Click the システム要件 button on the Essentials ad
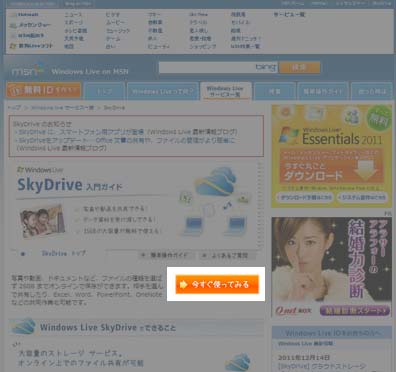The height and width of the screenshot is (372, 396). (362, 198)
